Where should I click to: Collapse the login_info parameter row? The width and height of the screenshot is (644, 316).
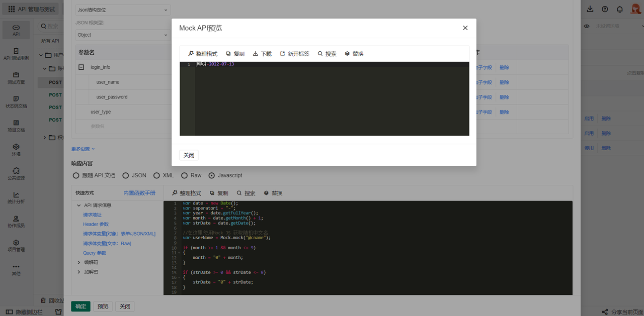(81, 67)
